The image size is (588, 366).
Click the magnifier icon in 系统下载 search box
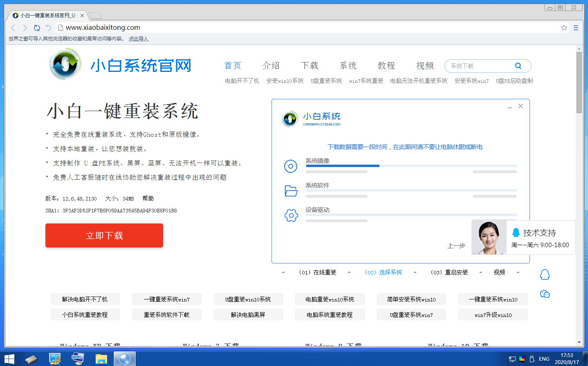click(x=518, y=65)
